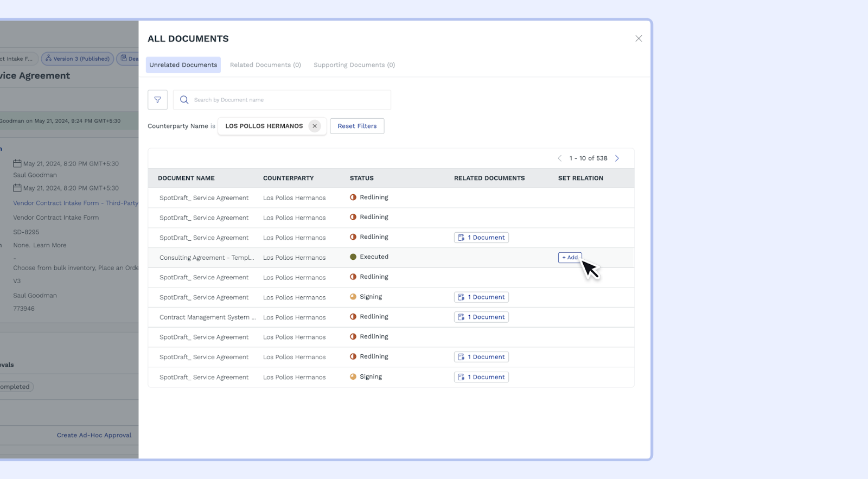Click the Version 3 (Published) chip
This screenshot has width=868, height=479.
click(x=78, y=59)
